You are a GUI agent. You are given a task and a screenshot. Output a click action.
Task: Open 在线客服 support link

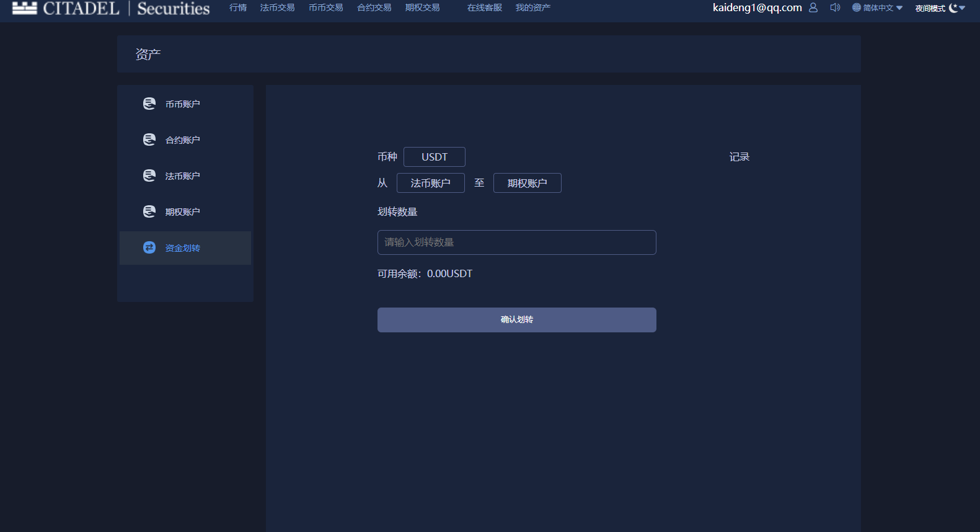pyautogui.click(x=485, y=7)
